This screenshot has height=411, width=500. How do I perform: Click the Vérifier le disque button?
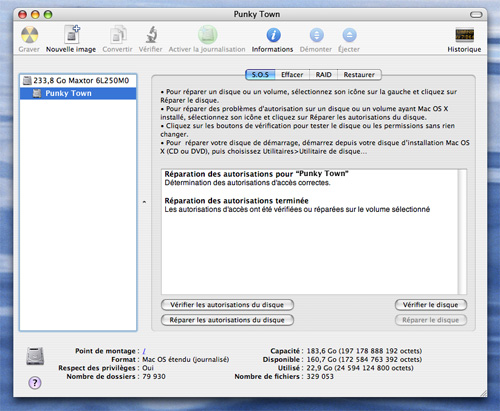431,305
